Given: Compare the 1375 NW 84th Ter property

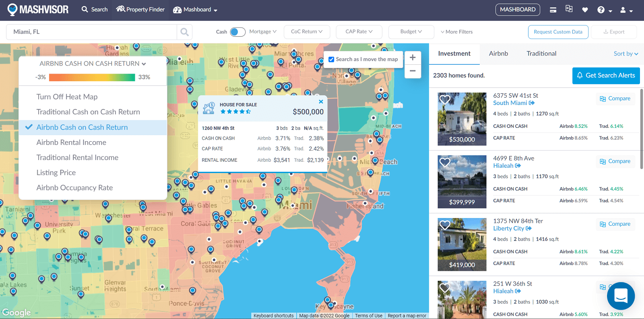Looking at the screenshot, I should click(615, 224).
